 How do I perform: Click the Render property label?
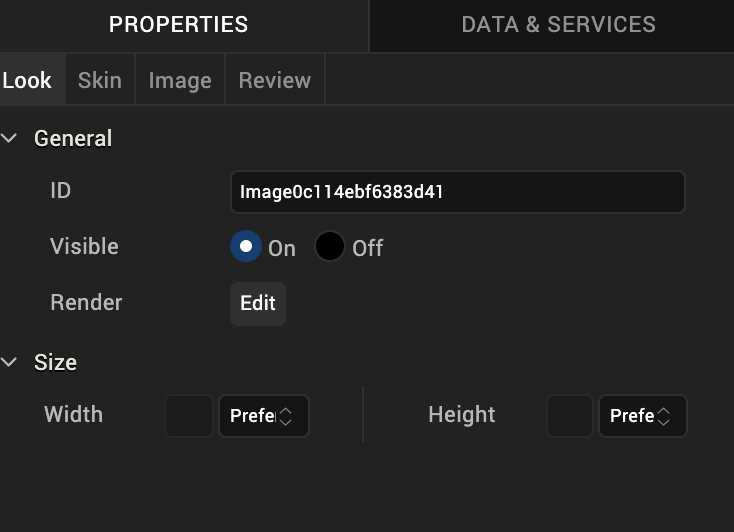(86, 302)
